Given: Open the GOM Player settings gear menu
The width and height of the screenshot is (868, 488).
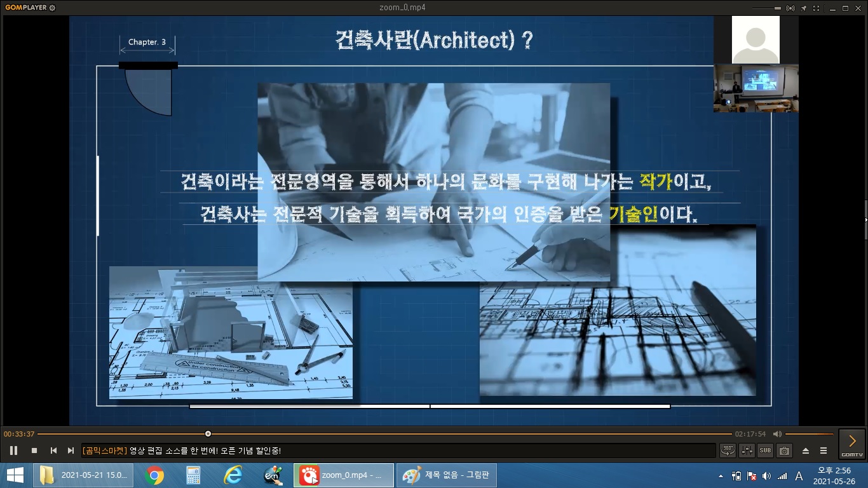Looking at the screenshot, I should (52, 8).
